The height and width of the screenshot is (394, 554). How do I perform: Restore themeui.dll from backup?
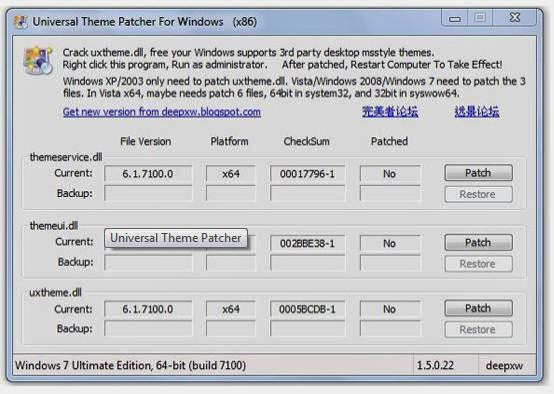478,264
